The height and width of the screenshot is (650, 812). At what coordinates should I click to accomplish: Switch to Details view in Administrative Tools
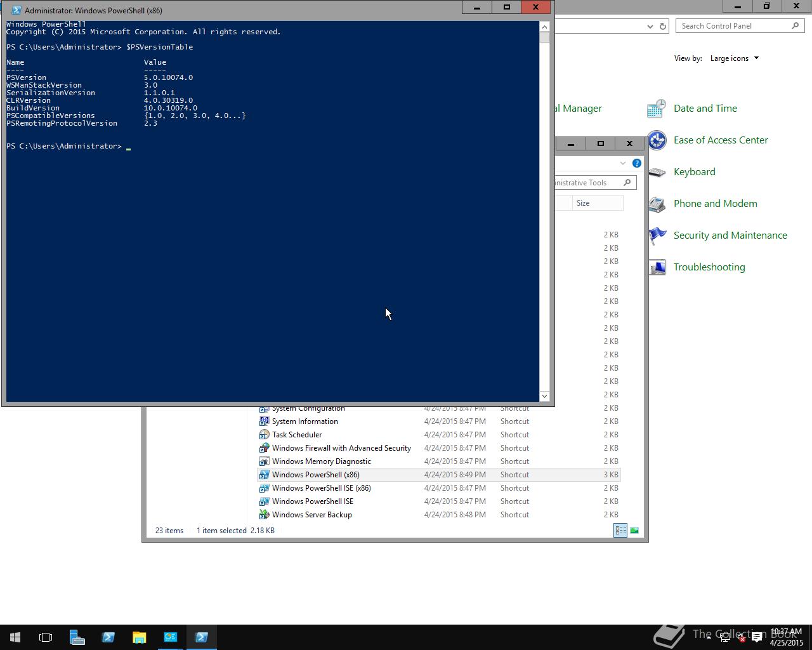point(620,531)
